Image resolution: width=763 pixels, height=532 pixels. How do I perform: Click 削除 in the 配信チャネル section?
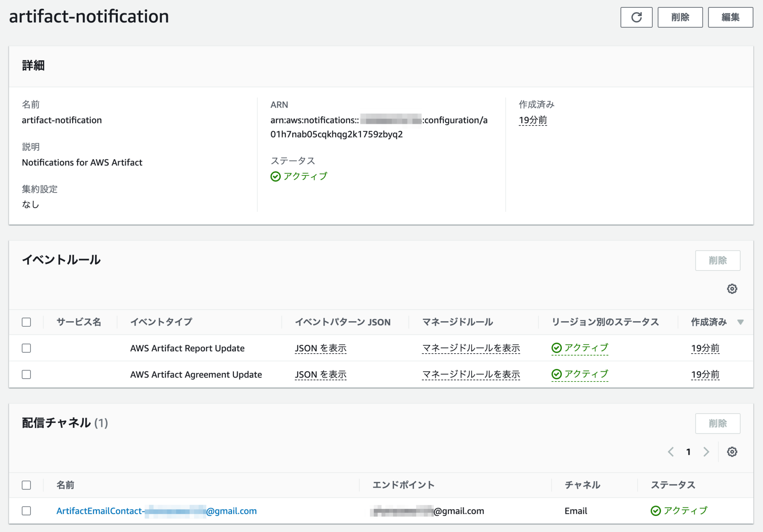point(718,424)
